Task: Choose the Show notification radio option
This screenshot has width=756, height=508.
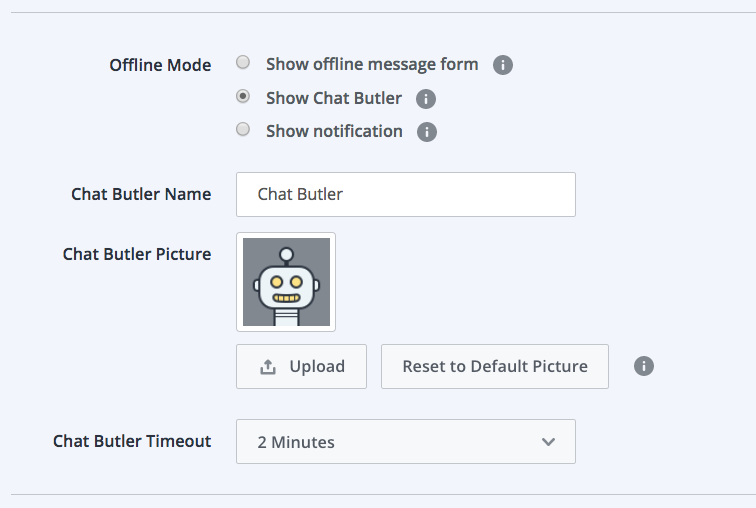Action: pyautogui.click(x=243, y=129)
